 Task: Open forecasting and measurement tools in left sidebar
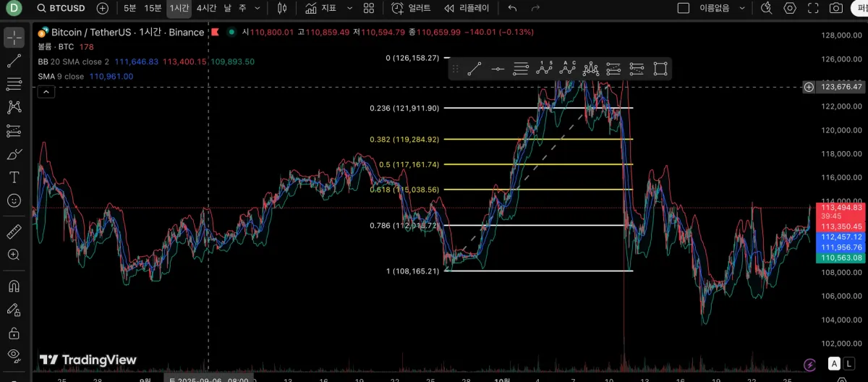tap(14, 131)
